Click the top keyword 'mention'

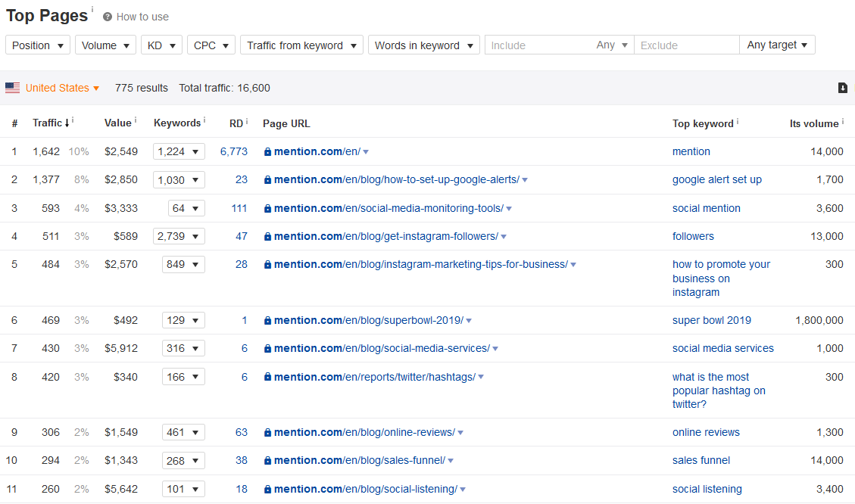(x=691, y=151)
